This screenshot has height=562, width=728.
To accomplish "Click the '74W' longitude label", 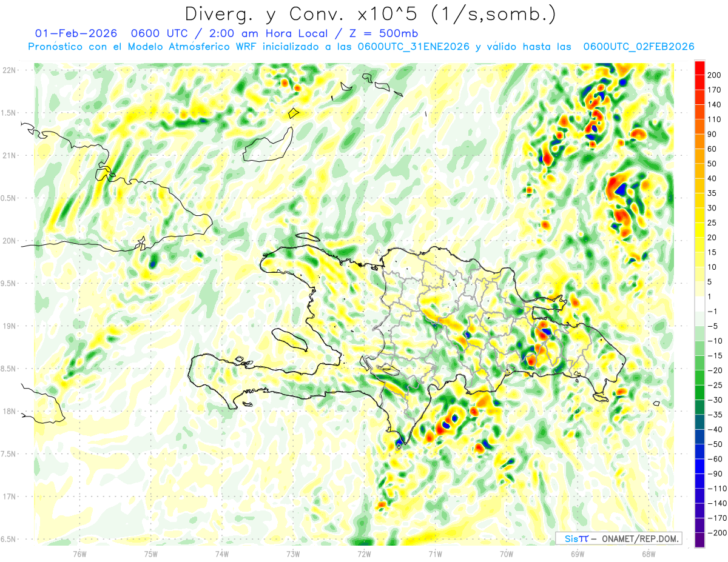I will pyautogui.click(x=222, y=554).
